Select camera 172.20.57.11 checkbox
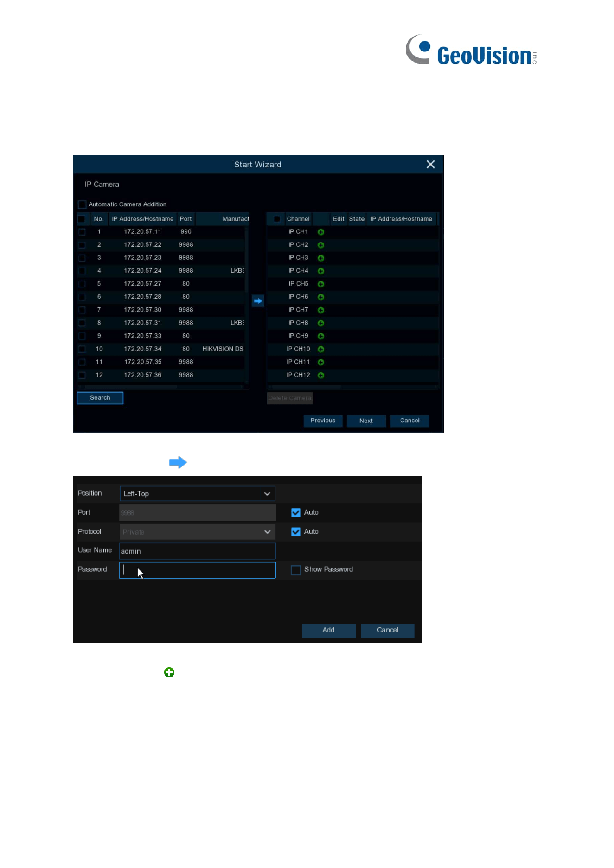614x868 pixels. 82,232
